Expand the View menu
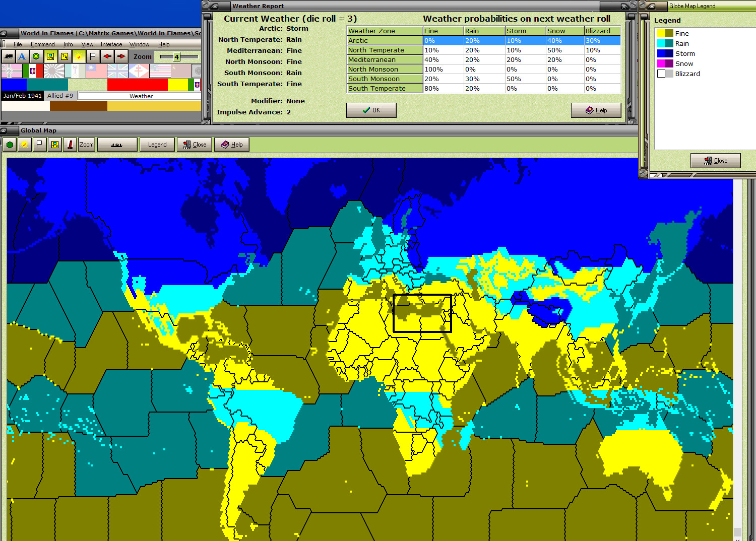Screen dimensions: 756x541 point(87,44)
